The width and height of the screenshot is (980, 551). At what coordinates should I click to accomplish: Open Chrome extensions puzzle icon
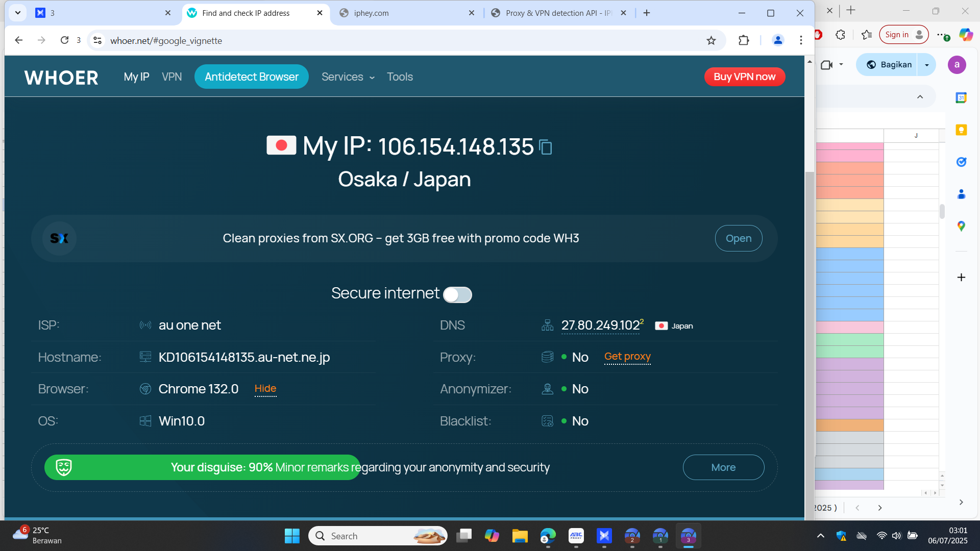(744, 40)
